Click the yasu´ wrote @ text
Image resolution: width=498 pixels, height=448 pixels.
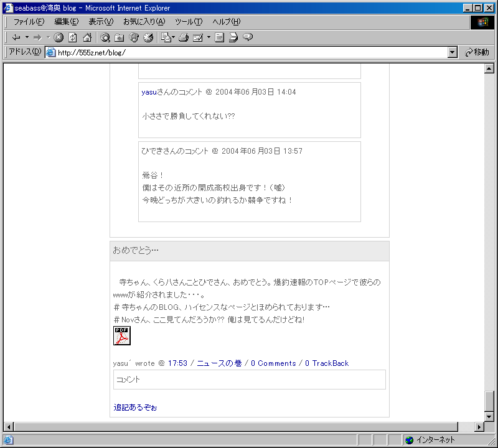coord(139,363)
